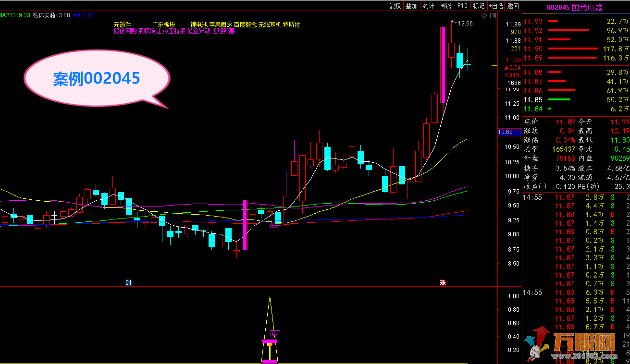Open F10 company info
The image size is (630, 364).
[462, 6]
